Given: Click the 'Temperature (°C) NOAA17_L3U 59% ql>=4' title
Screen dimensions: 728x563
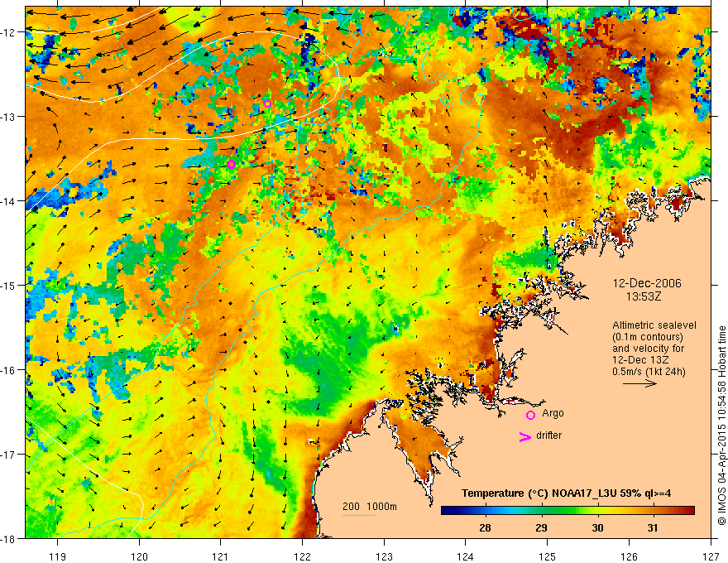Looking at the screenshot, I should [x=566, y=493].
